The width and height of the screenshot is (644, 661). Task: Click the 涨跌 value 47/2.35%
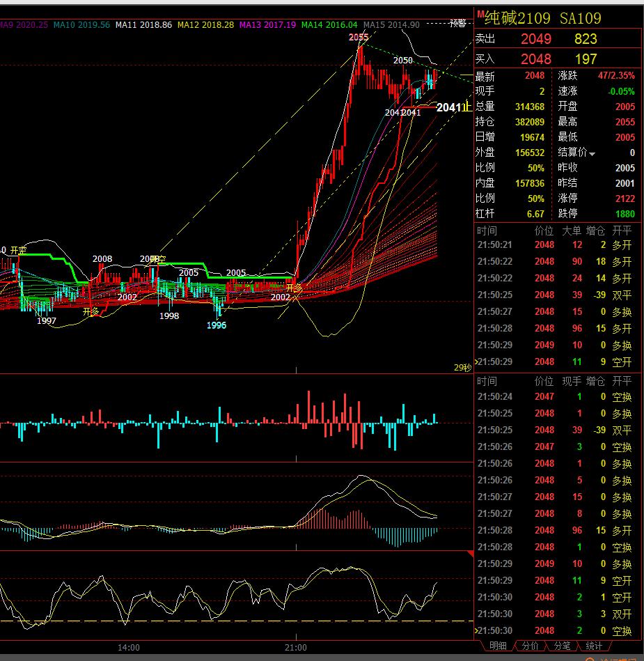616,75
